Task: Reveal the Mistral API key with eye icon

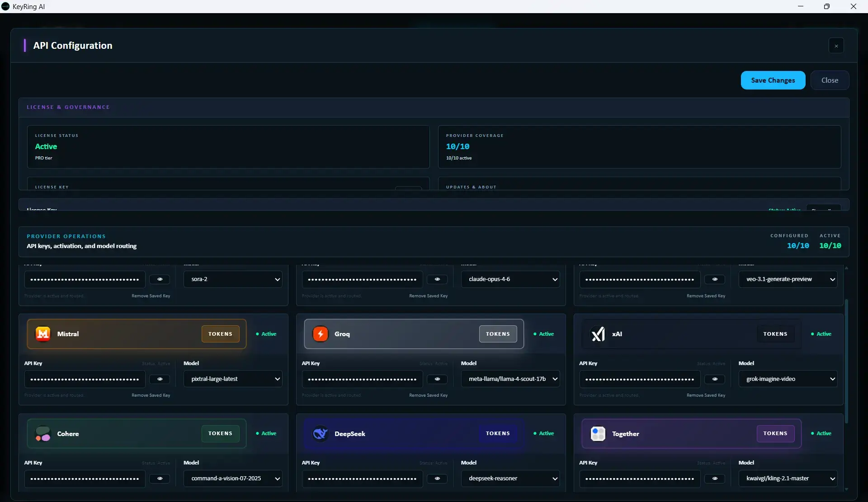Action: [x=160, y=379]
